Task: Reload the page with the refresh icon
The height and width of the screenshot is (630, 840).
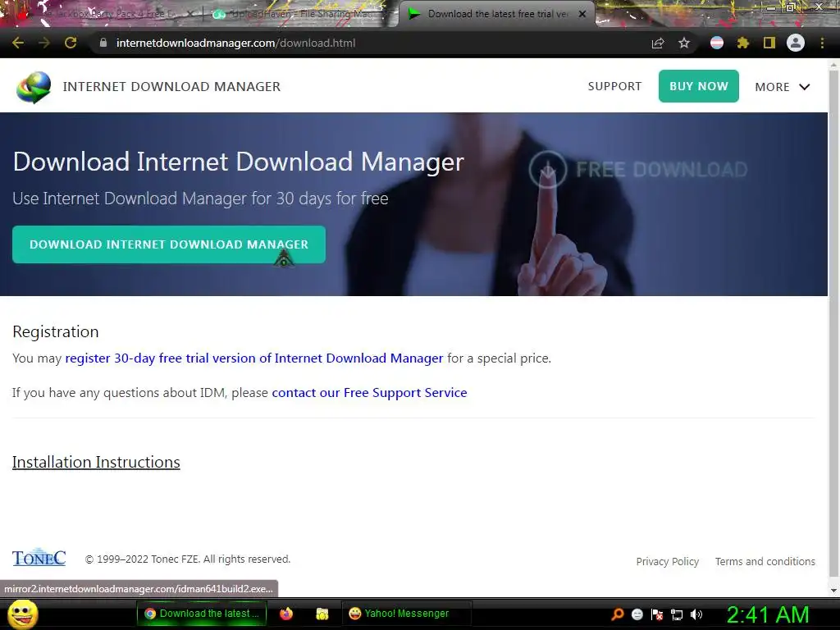Action: click(x=71, y=43)
